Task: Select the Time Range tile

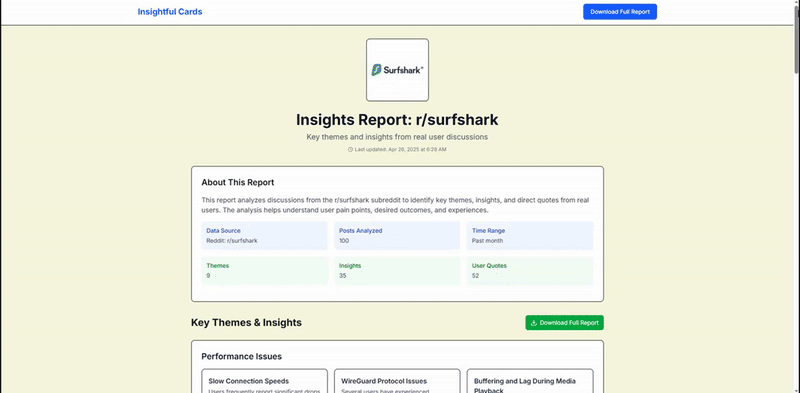Action: click(x=530, y=235)
